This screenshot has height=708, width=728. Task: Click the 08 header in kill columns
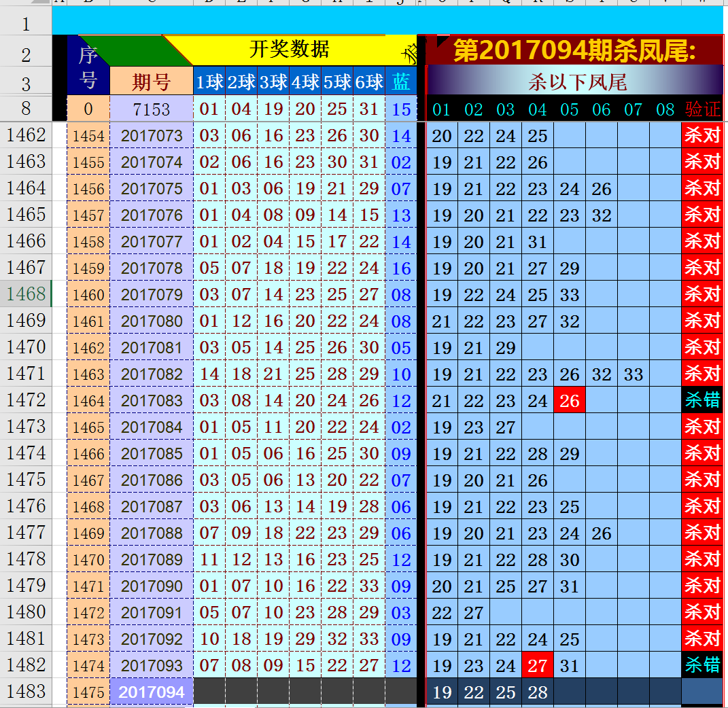tap(665, 109)
